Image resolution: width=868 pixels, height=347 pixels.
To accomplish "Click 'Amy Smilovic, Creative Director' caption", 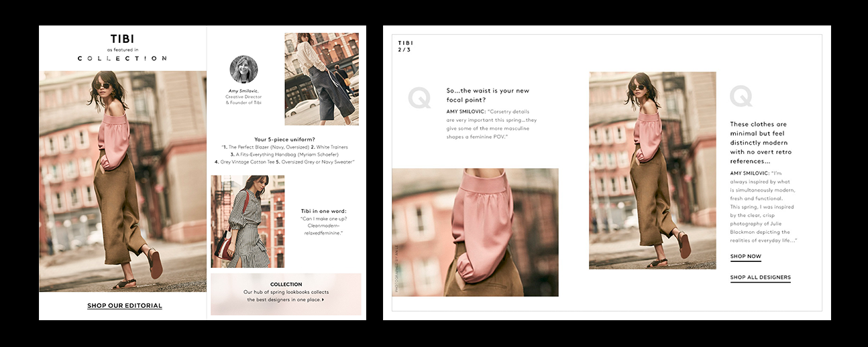I will pyautogui.click(x=243, y=96).
